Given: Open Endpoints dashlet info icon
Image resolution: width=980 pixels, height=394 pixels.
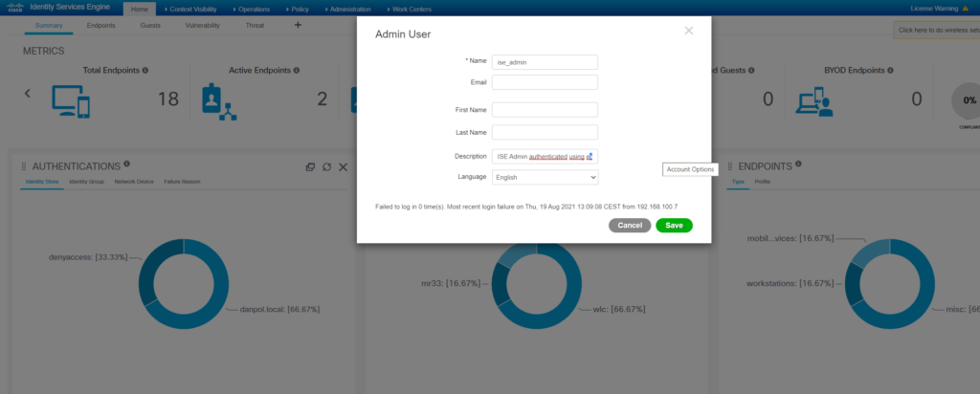Looking at the screenshot, I should (x=799, y=164).
